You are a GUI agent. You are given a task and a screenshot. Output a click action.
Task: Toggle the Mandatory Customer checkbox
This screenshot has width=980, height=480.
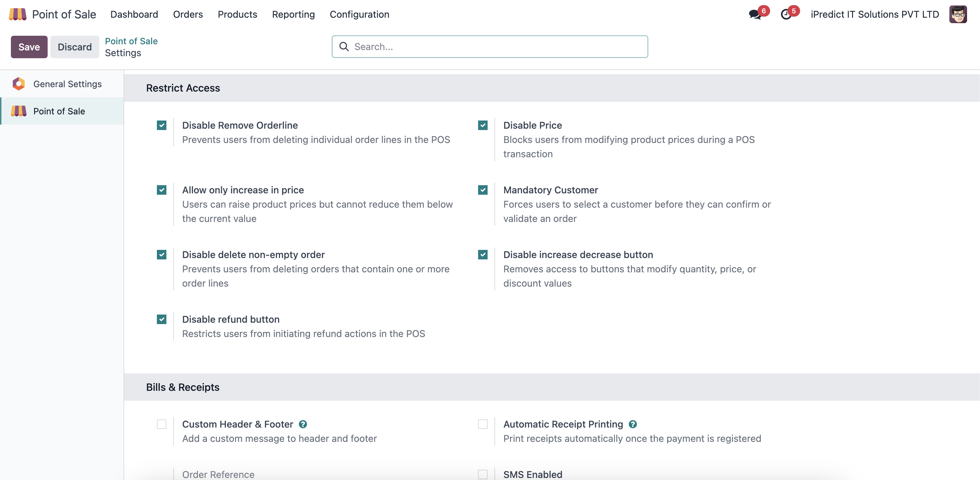pos(483,190)
